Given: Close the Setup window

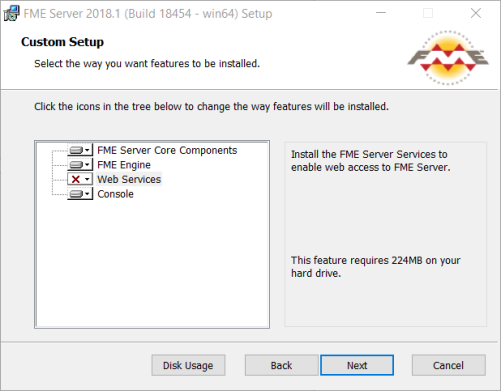Looking at the screenshot, I should coord(476,13).
